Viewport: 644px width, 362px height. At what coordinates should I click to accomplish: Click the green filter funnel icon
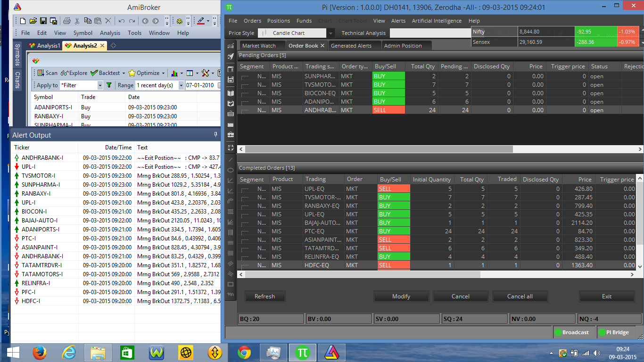[x=109, y=85]
